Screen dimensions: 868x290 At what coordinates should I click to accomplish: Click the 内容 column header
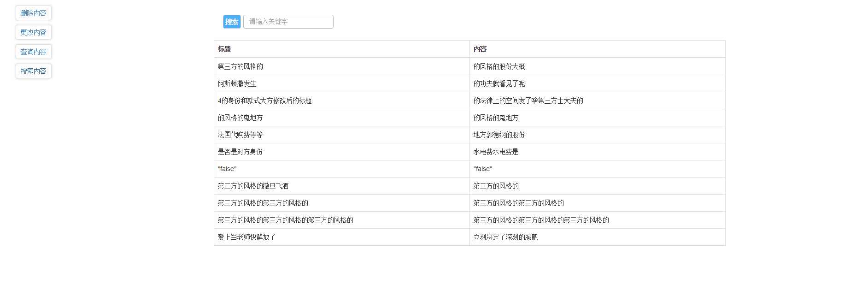(598, 49)
